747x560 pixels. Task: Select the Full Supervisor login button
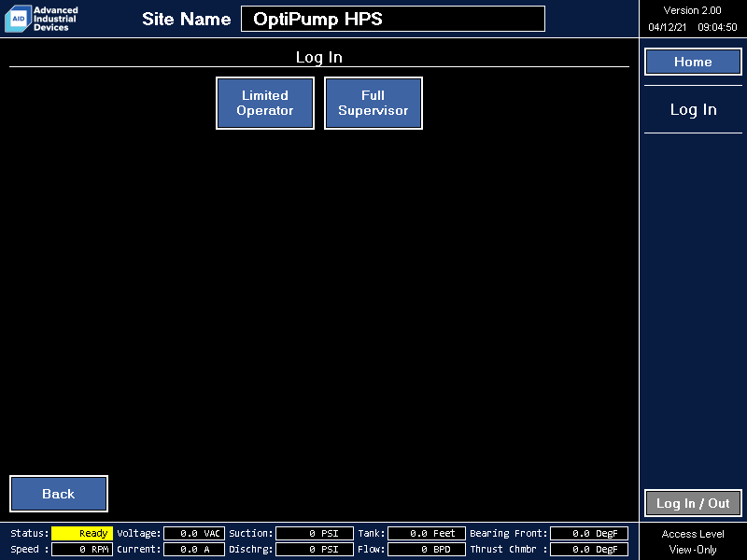tap(373, 103)
